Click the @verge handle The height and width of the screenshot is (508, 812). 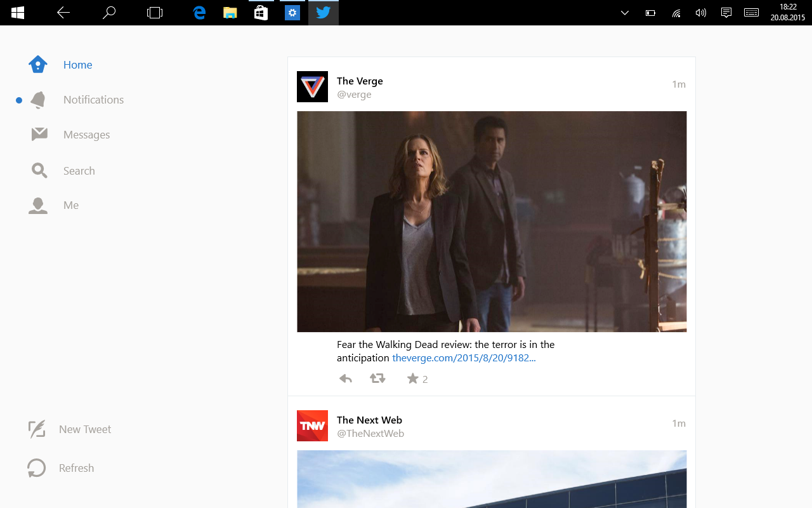pyautogui.click(x=354, y=95)
